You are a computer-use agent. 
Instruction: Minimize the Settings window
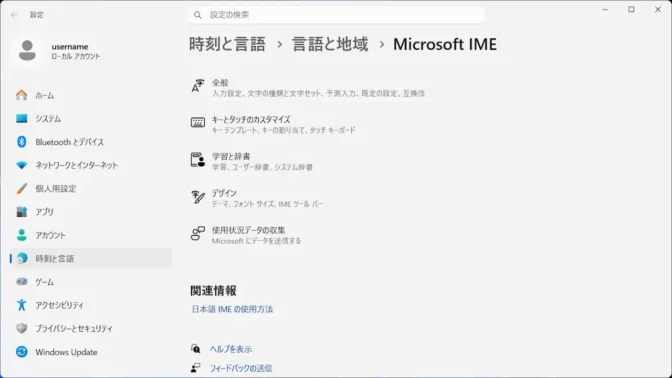[605, 9]
